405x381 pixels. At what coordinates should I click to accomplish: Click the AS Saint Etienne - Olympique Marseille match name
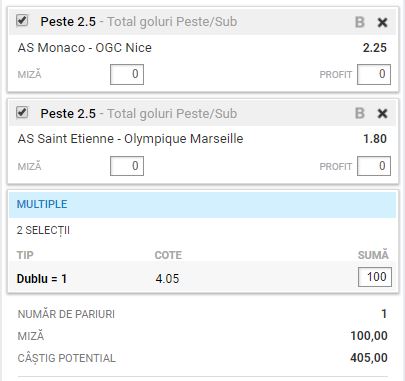point(130,139)
